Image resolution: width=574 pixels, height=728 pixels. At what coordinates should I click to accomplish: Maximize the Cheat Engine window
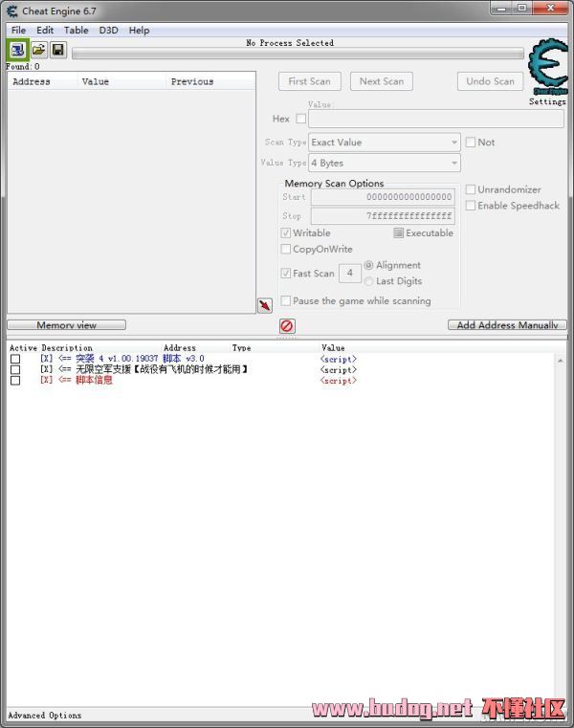pos(522,9)
